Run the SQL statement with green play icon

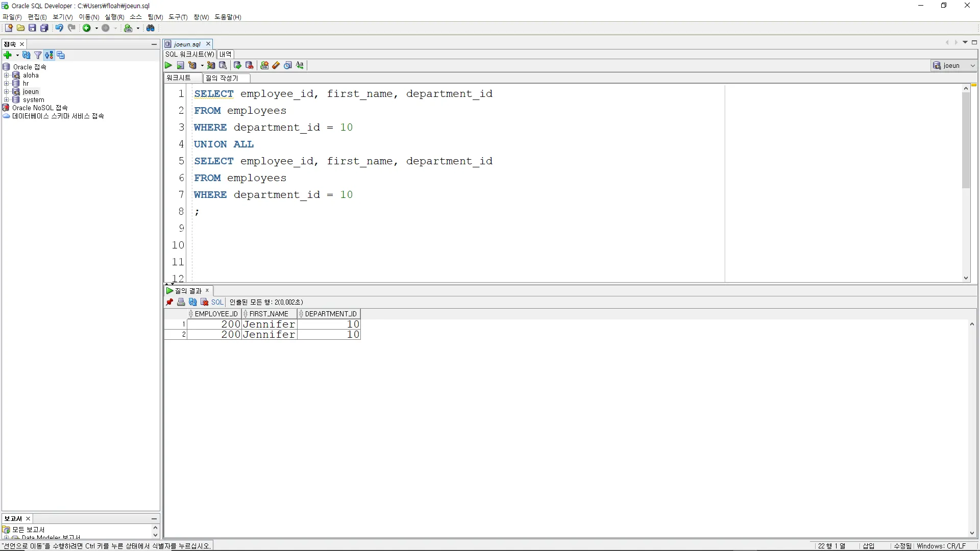tap(168, 65)
